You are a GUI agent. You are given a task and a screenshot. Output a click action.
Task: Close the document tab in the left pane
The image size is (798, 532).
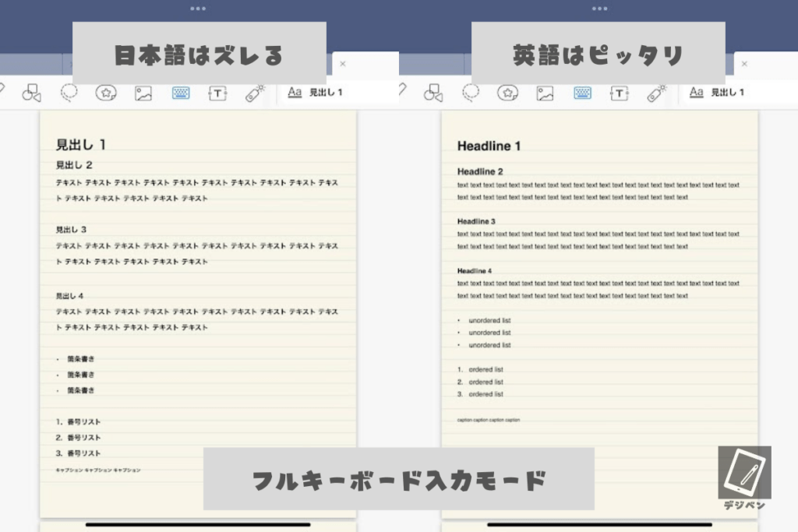(x=343, y=64)
